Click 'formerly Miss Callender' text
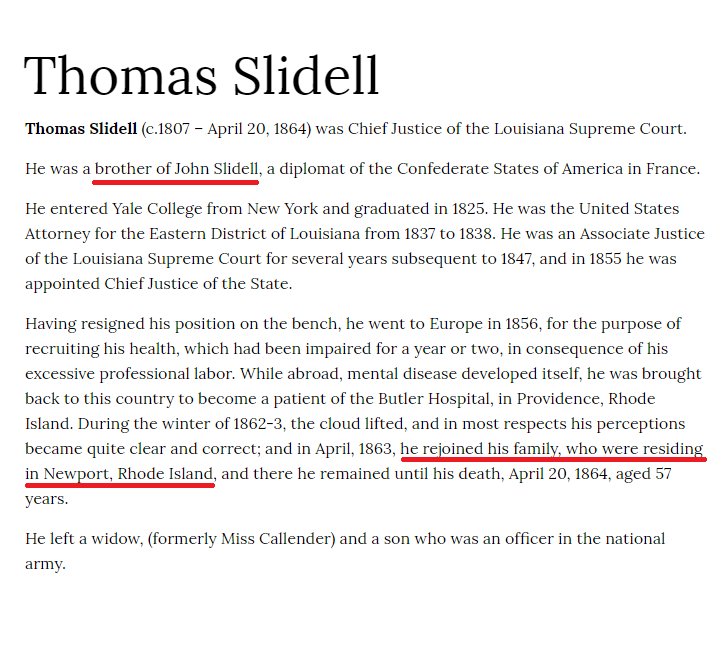 [241, 539]
